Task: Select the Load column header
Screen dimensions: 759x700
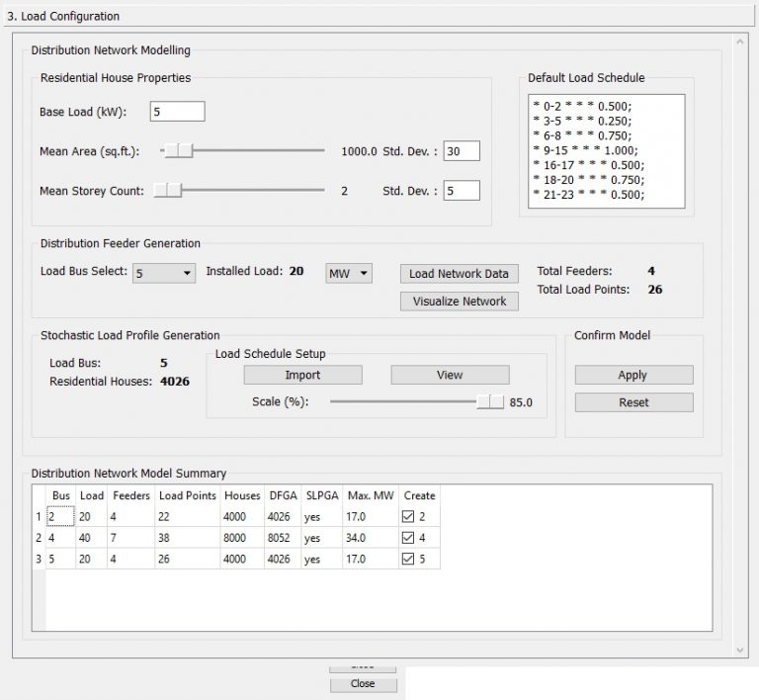Action: point(92,495)
